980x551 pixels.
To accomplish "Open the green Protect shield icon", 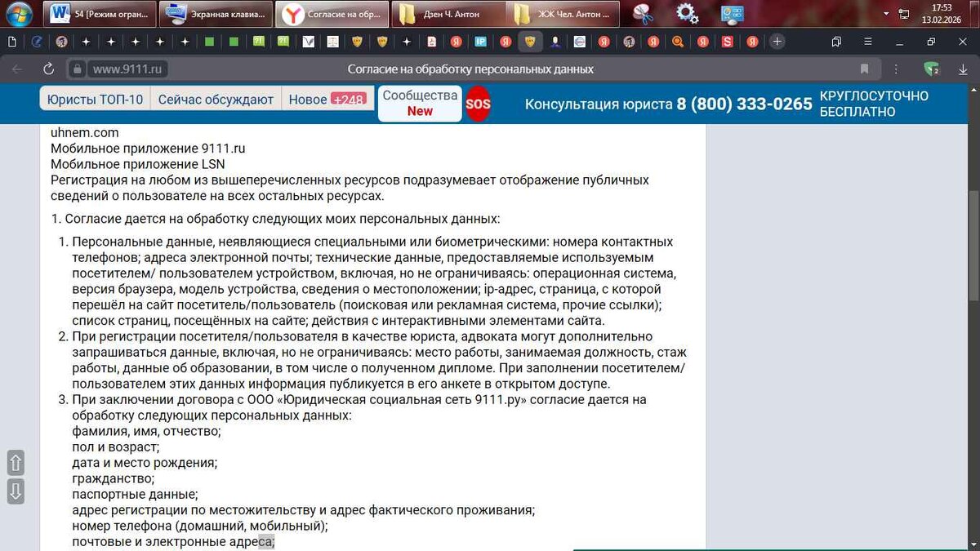I will pos(932,69).
